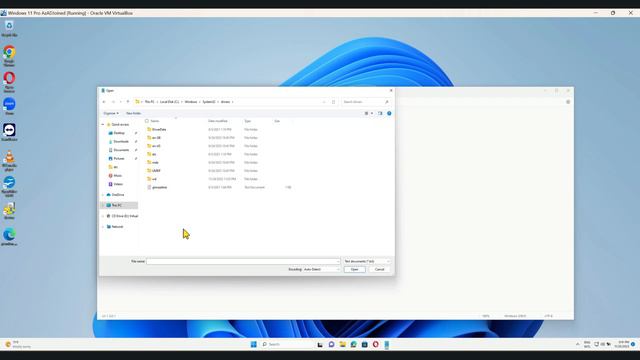Click Local Disk (C:) in the breadcrumb

[169, 102]
